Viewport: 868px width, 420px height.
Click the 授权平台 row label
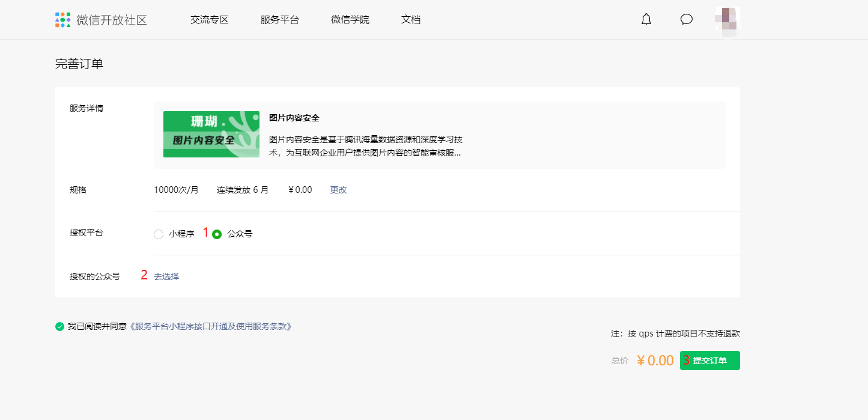pyautogui.click(x=86, y=233)
